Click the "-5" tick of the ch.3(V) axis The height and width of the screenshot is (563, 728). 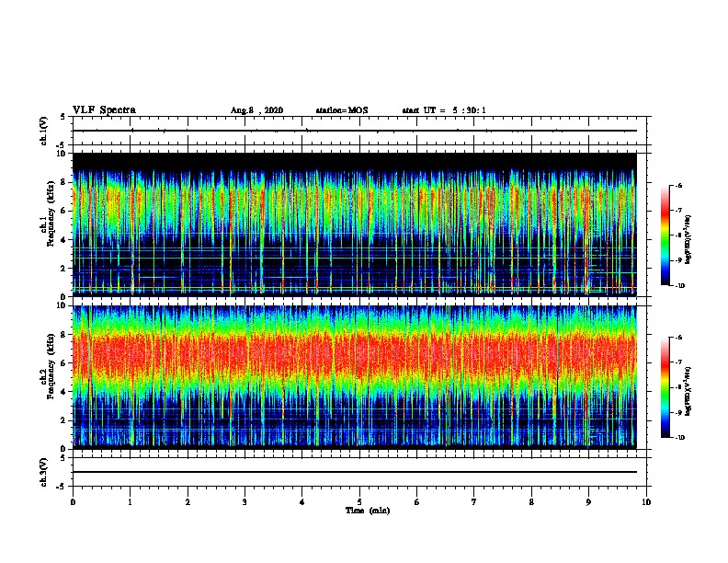61,487
